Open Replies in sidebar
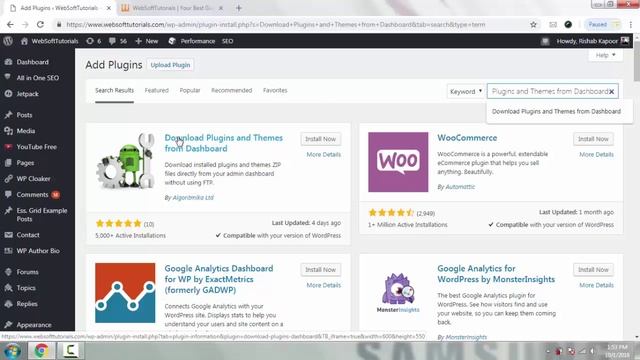Image resolution: width=640 pixels, height=360 pixels. click(27, 304)
